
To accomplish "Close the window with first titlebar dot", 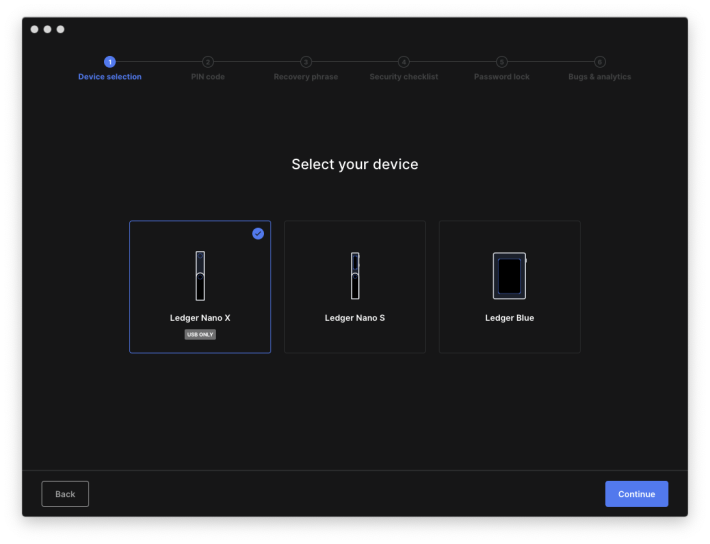I will pos(34,29).
